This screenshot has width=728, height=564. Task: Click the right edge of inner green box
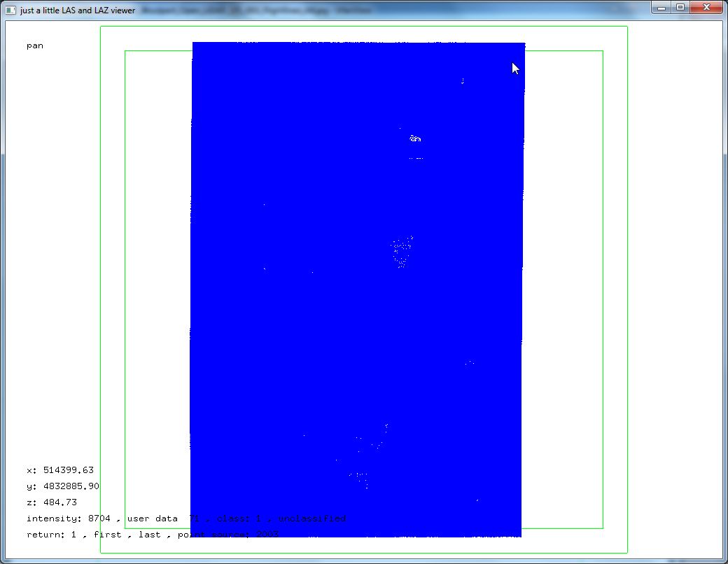click(x=603, y=280)
